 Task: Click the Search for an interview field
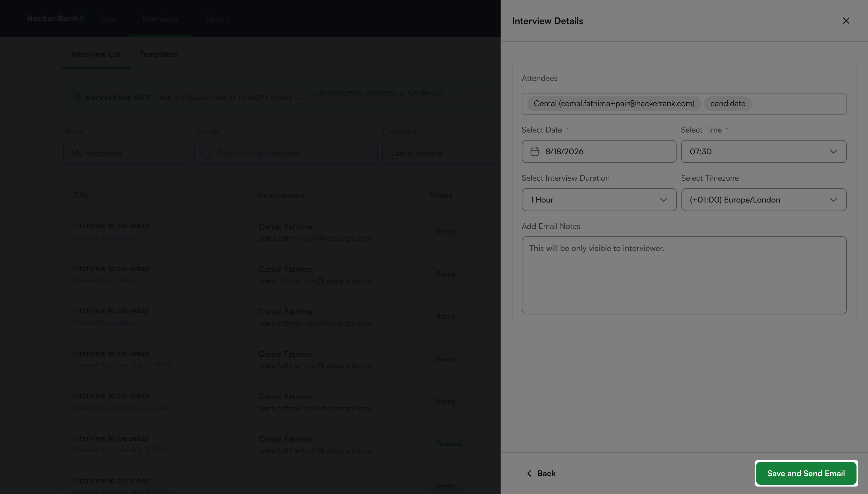point(286,153)
